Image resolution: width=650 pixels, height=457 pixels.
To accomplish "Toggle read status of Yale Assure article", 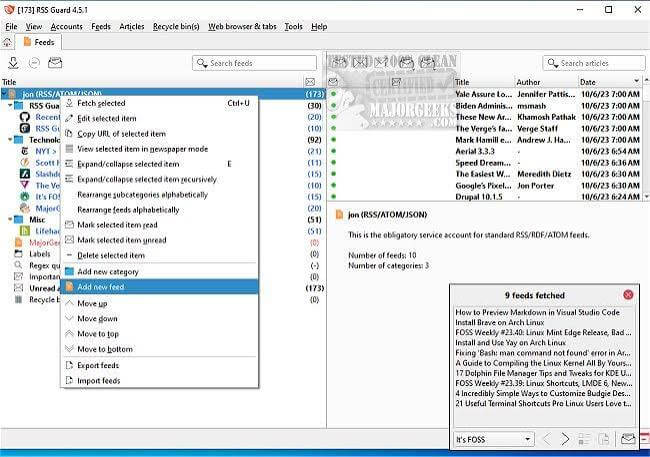I will [x=333, y=94].
